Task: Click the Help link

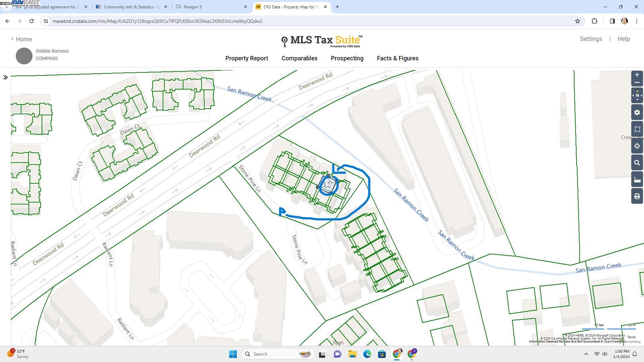Action: [623, 39]
